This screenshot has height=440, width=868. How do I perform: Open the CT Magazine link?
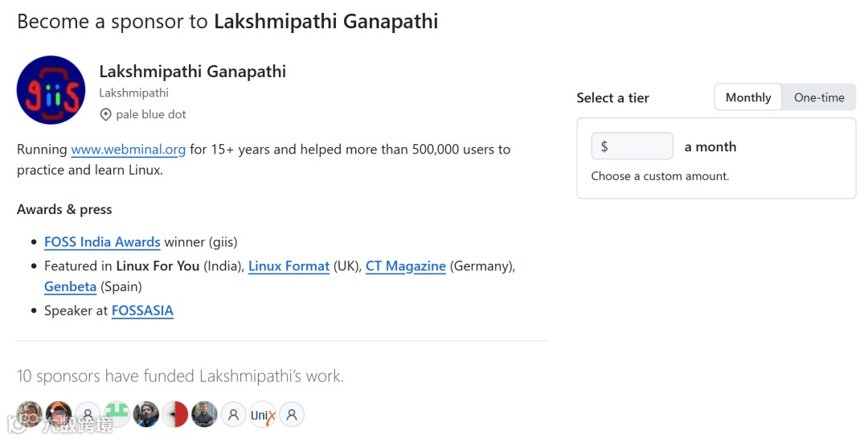tap(405, 266)
